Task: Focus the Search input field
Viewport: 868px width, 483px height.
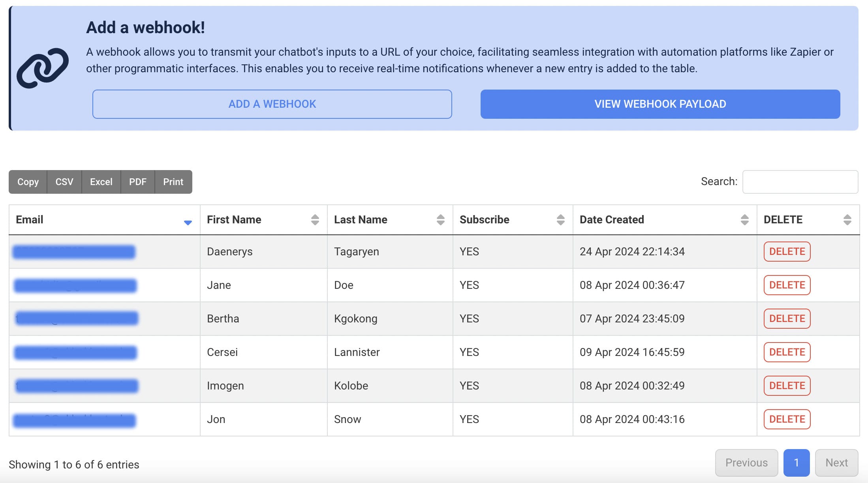Action: coord(800,182)
